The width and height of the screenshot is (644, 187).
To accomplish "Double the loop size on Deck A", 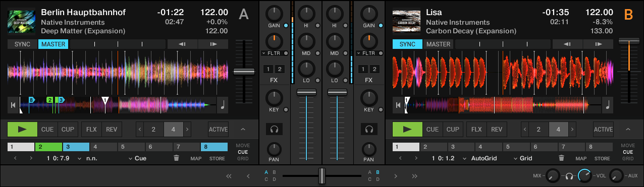I will point(188,130).
